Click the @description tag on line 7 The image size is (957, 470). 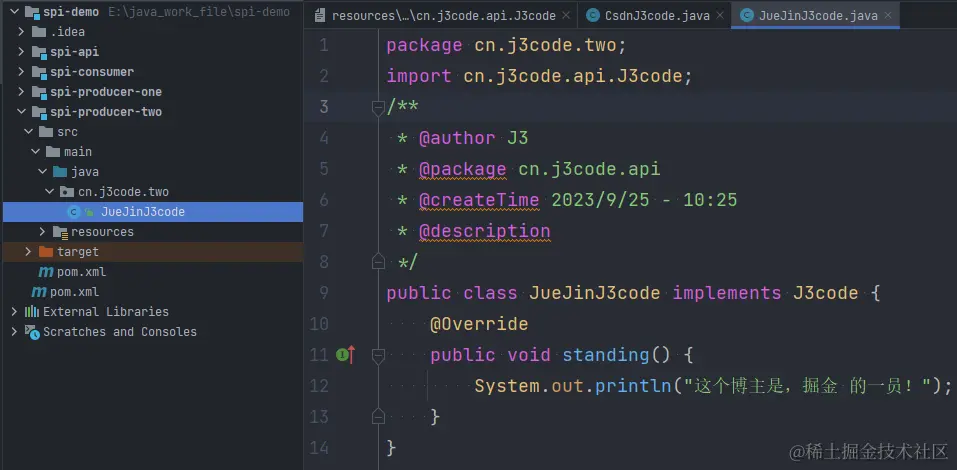(485, 231)
